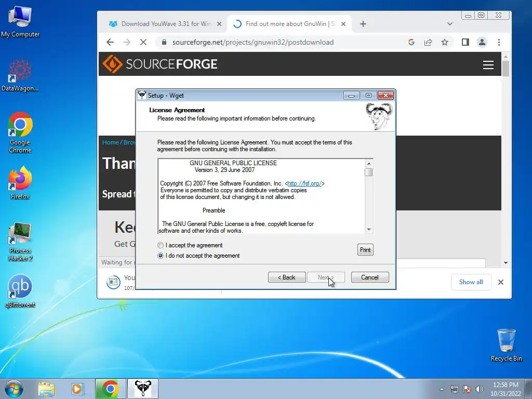
Task: Switch to 'Find out more about GnuWin' tab
Action: tap(288, 24)
